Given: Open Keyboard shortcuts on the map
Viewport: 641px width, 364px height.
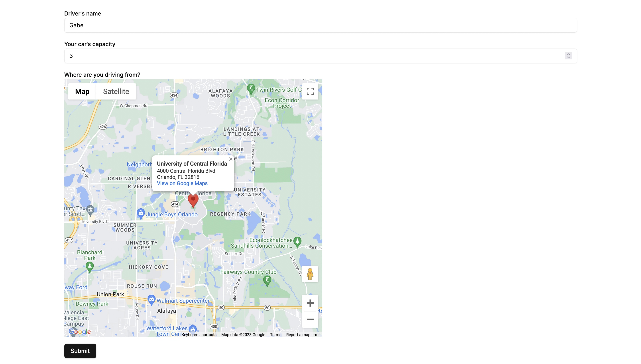Looking at the screenshot, I should (199, 335).
